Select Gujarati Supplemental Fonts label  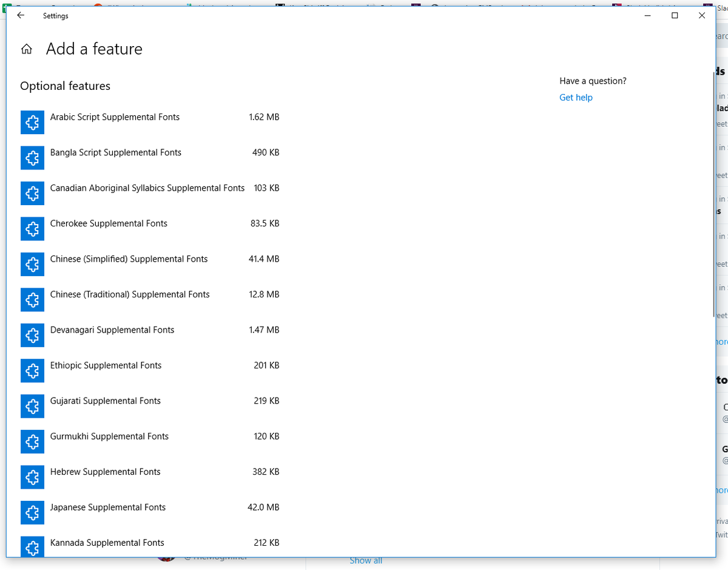[106, 401]
